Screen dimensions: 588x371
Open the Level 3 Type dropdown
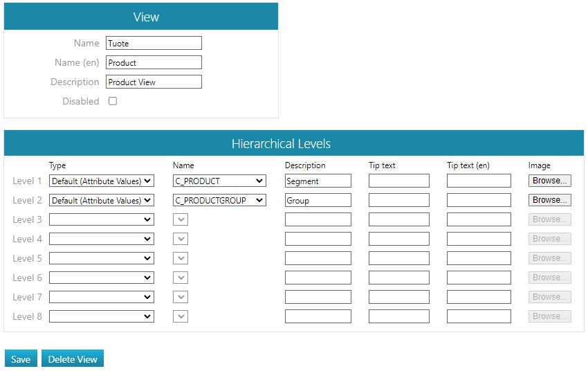(102, 219)
